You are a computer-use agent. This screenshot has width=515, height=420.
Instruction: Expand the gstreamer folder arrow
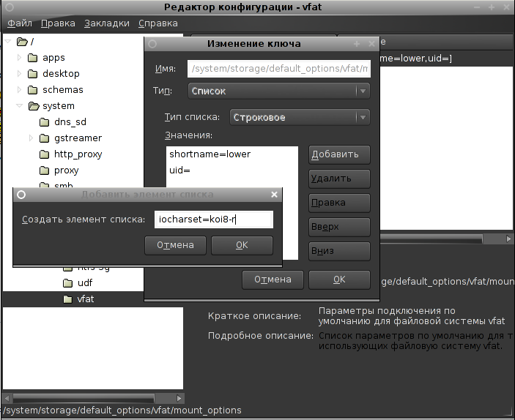click(x=31, y=138)
